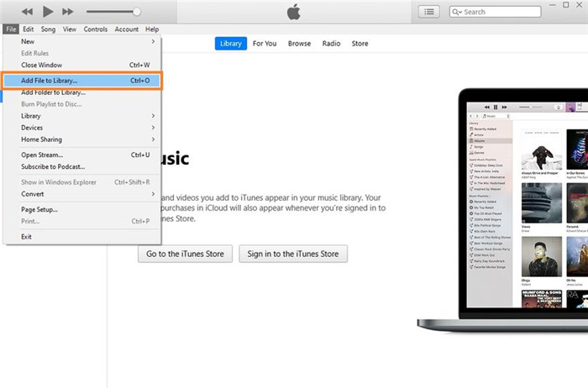The width and height of the screenshot is (588, 388).
Task: Open the Edit menu
Action: (28, 29)
